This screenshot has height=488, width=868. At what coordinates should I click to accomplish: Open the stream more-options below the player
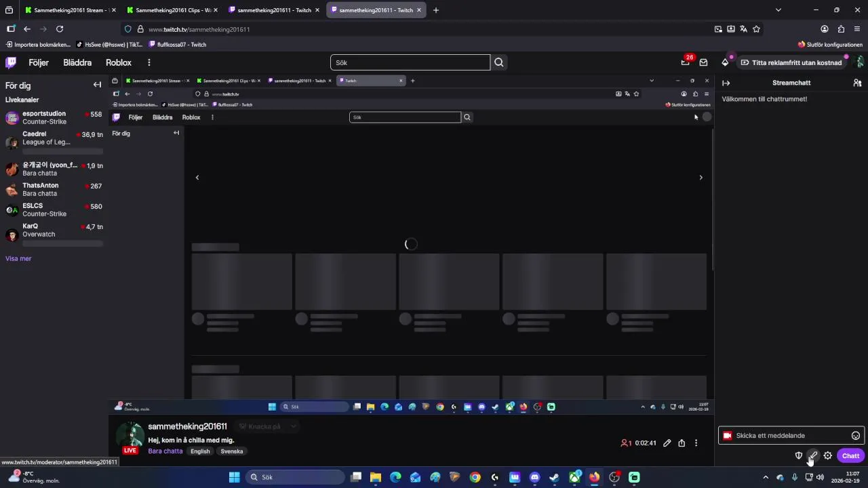696,443
